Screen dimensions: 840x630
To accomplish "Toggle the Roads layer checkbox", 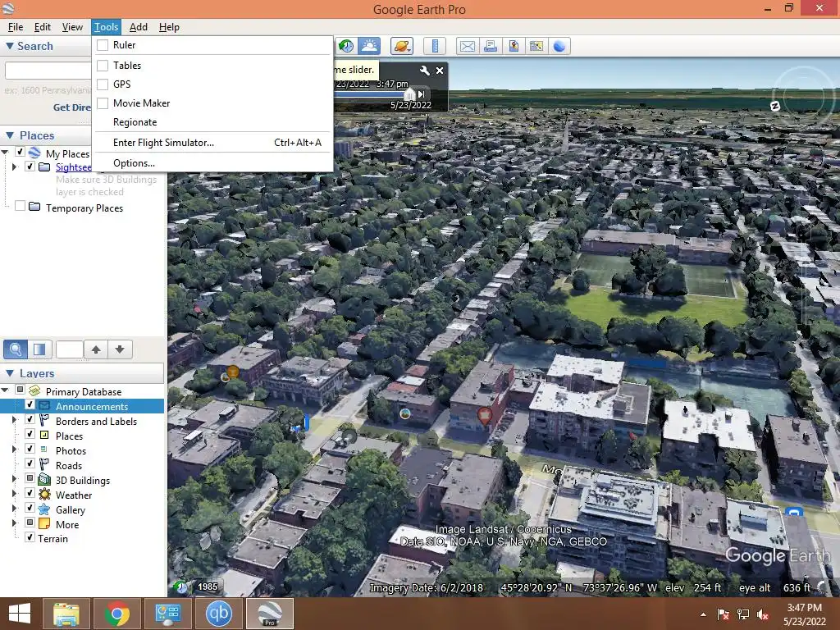I will click(x=30, y=463).
